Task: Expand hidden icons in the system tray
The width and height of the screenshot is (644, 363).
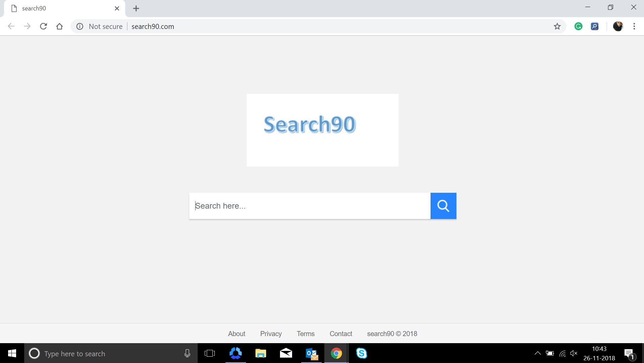Action: coord(537,353)
